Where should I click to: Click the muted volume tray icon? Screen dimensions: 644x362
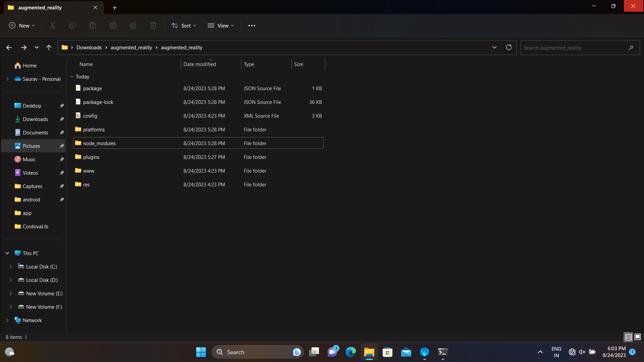tap(582, 352)
